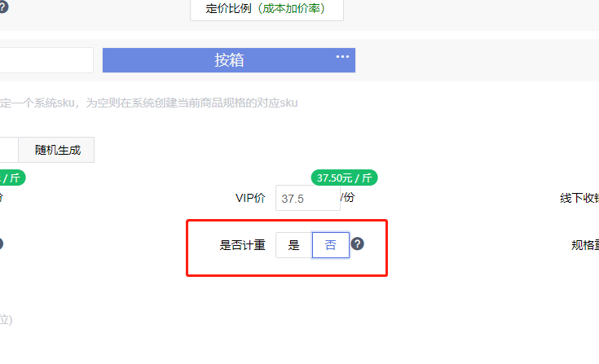
Task: Click the code field beside 随机生成
Action: (9, 150)
